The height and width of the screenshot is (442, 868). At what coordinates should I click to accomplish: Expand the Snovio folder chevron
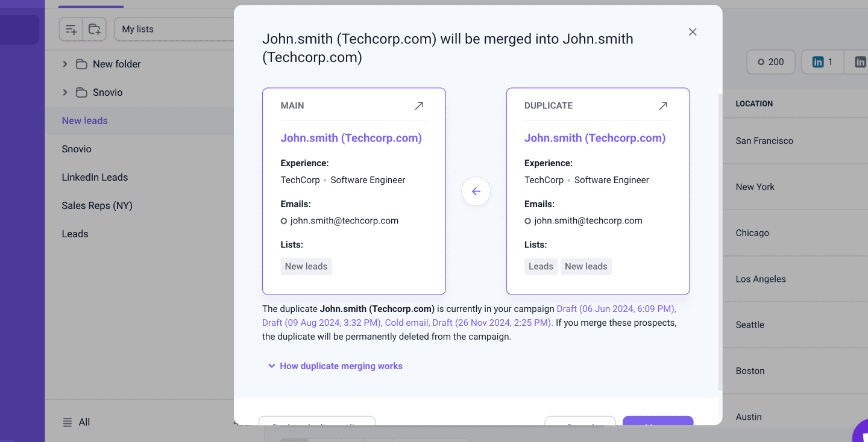pos(65,92)
